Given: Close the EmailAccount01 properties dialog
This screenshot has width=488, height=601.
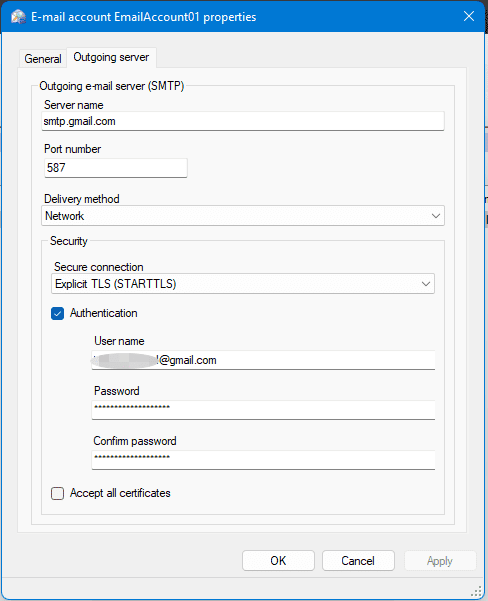Looking at the screenshot, I should point(468,16).
